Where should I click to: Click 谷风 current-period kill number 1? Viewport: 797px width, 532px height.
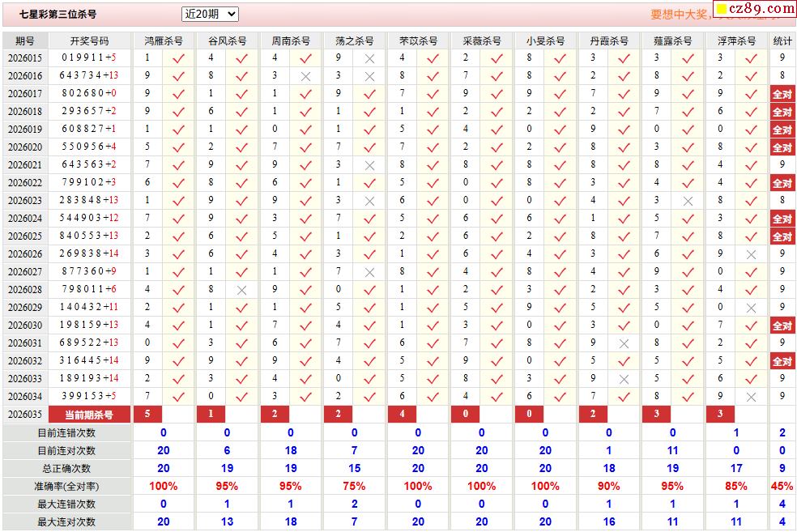click(211, 414)
